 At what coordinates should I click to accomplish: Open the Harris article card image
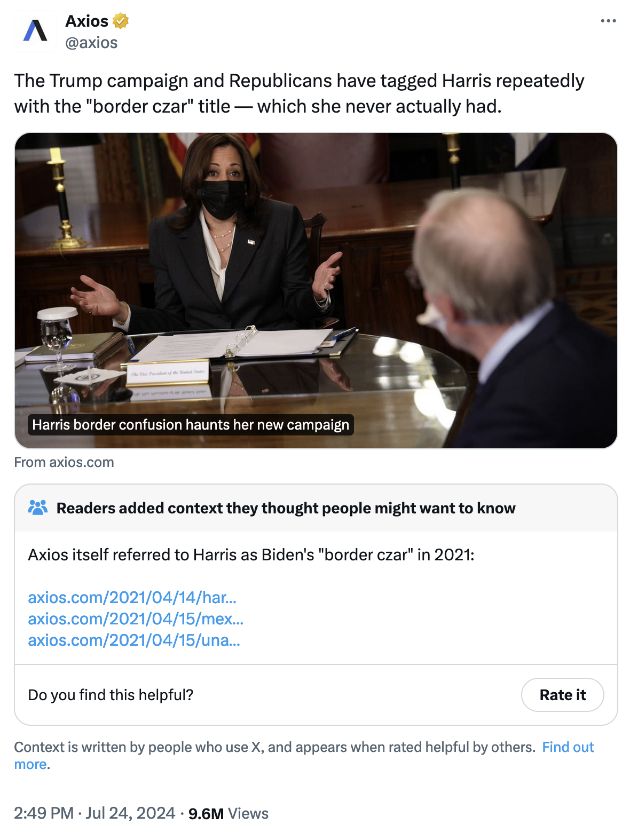(316, 290)
